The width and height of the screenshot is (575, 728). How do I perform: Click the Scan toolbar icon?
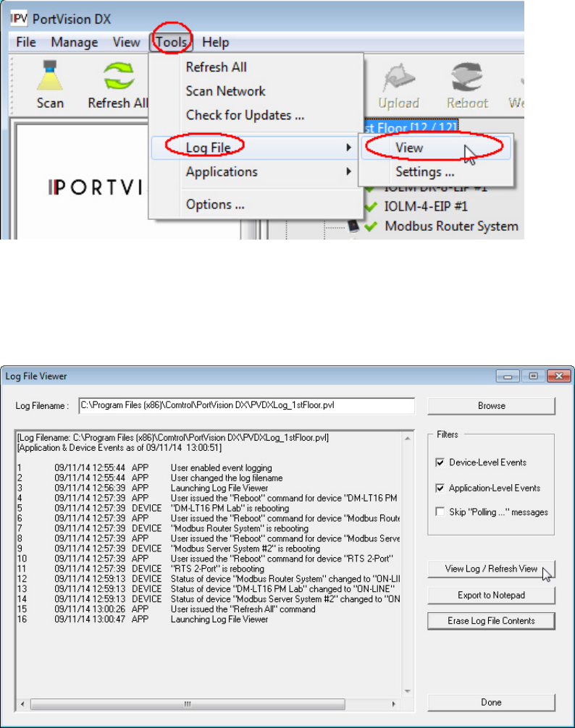coord(50,77)
